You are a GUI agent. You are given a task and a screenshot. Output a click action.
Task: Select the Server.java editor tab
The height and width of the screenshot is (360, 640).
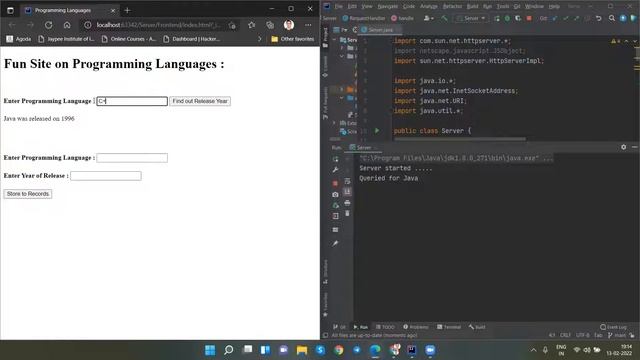pos(380,30)
